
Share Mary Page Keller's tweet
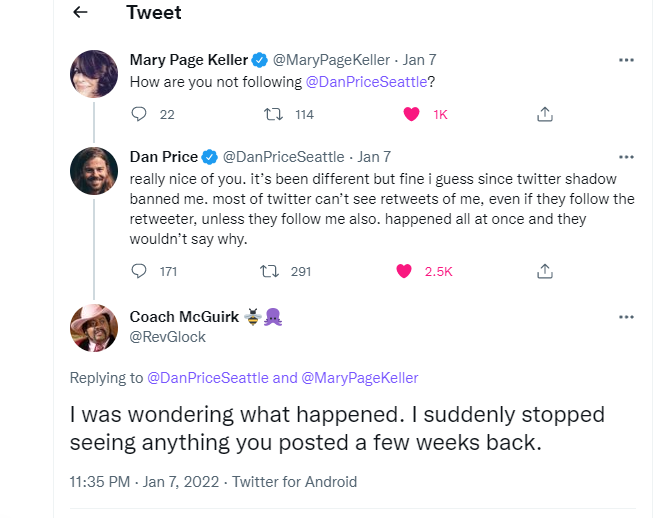pyautogui.click(x=545, y=114)
